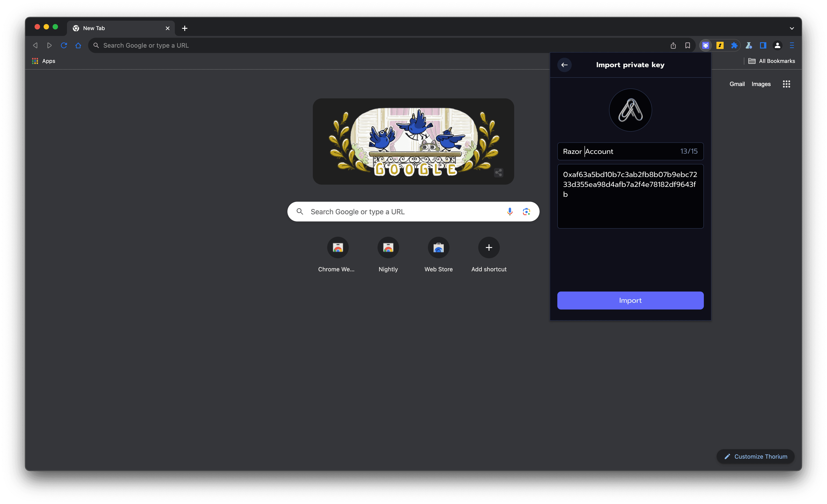827x504 pixels.
Task: Toggle the side panel icon
Action: coord(763,45)
